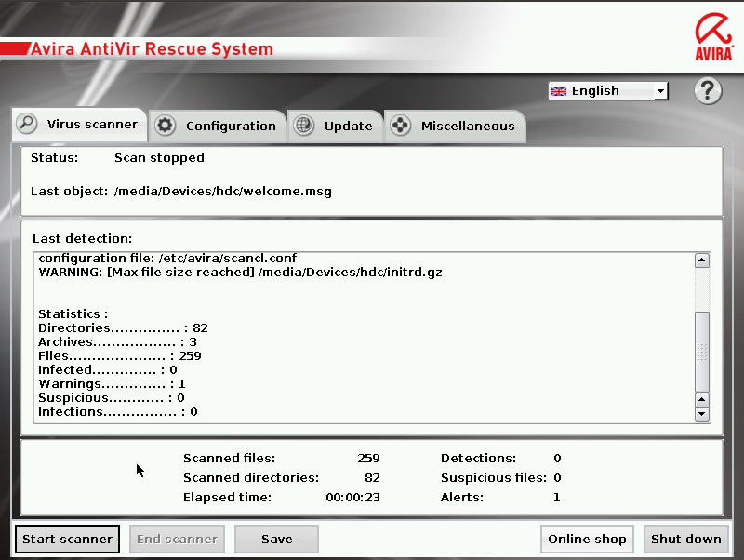744x560 pixels.
Task: Click the 'Statistics :' heading in log
Action: point(73,314)
